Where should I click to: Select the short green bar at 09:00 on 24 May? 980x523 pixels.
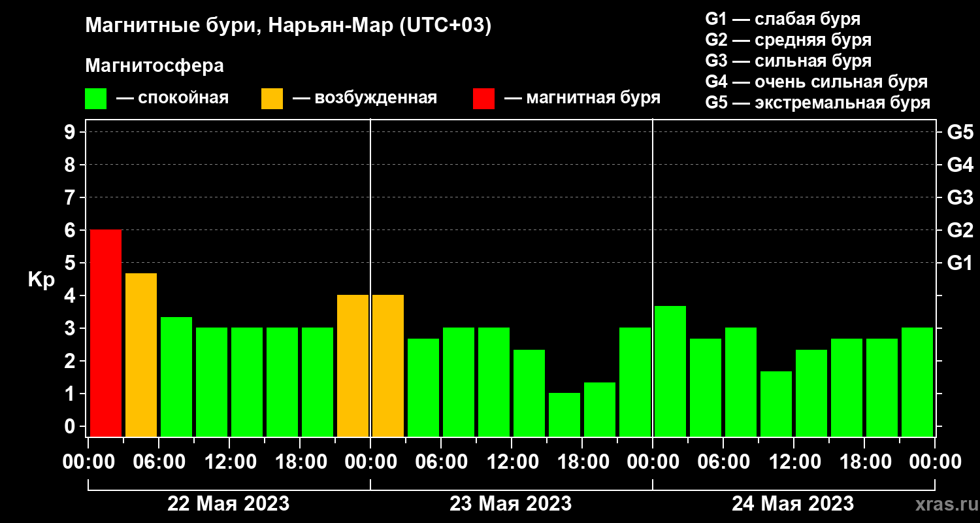pyautogui.click(x=776, y=403)
